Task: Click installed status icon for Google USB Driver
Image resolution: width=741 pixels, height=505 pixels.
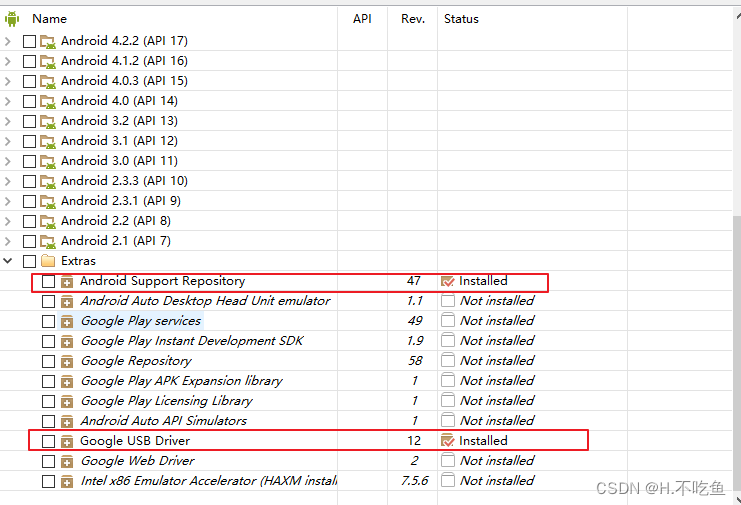Action: click(447, 441)
